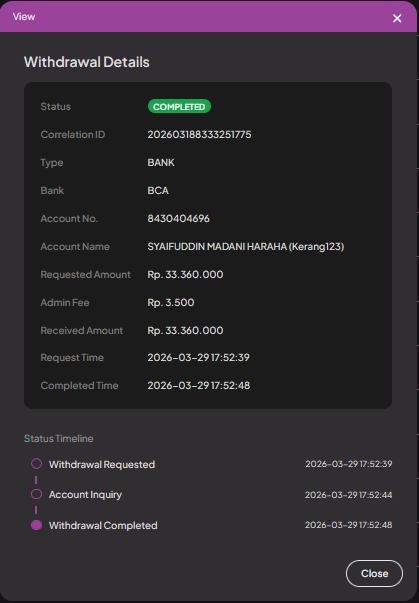Click Withdrawal Requested timeline label

coord(102,465)
